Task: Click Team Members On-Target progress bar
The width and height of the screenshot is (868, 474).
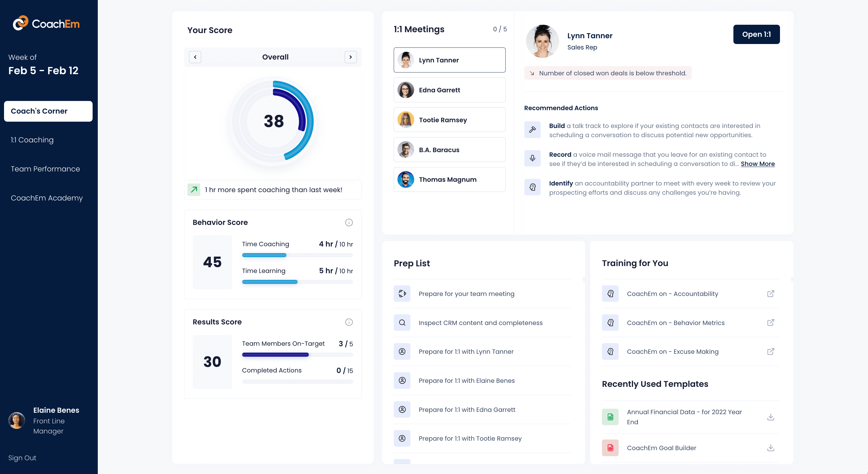Action: [297, 355]
